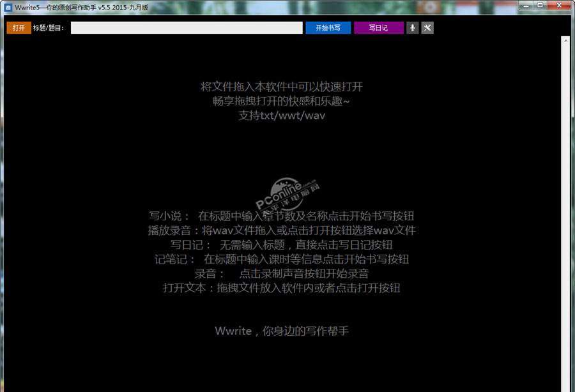
Task: Click the orange 打开 button
Action: pyautogui.click(x=19, y=28)
